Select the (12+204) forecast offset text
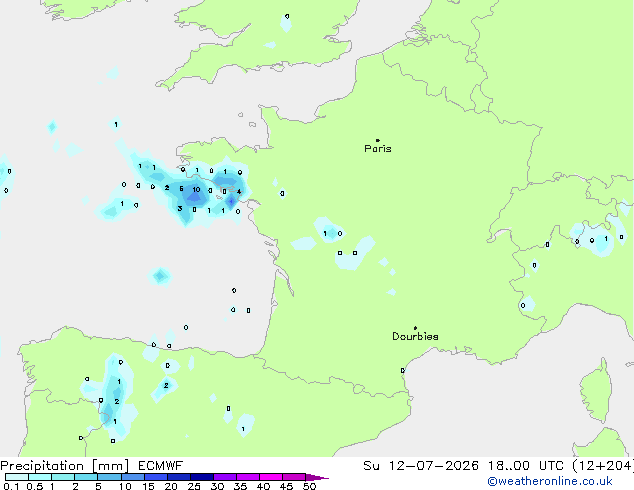Screen dimensions: 634x490 pyautogui.click(x=603, y=466)
